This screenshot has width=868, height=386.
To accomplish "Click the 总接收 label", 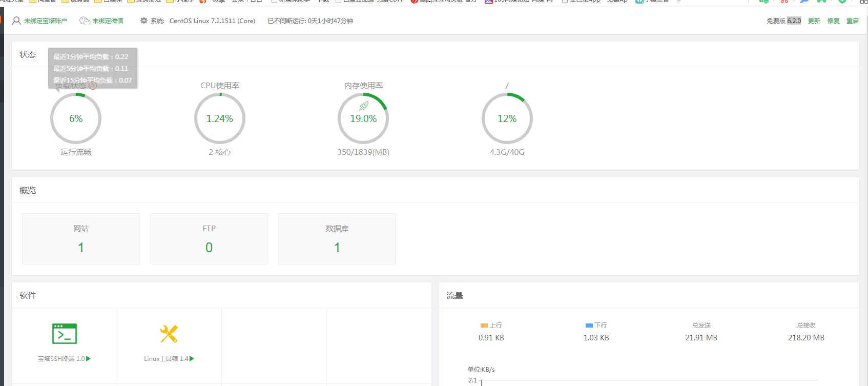I will [x=807, y=326].
